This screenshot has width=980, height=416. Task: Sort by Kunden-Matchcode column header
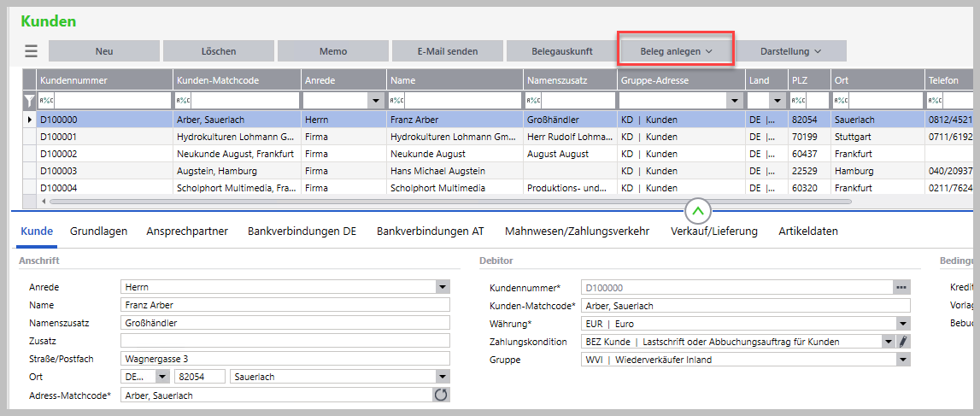click(x=237, y=80)
